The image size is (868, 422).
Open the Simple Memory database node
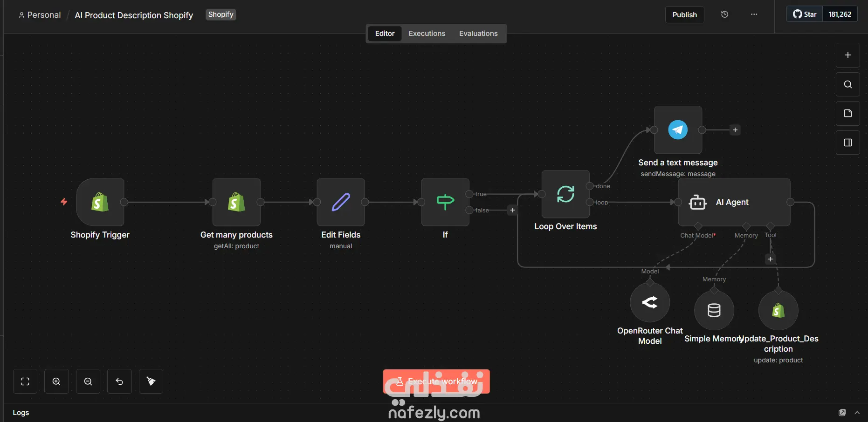[714, 310]
